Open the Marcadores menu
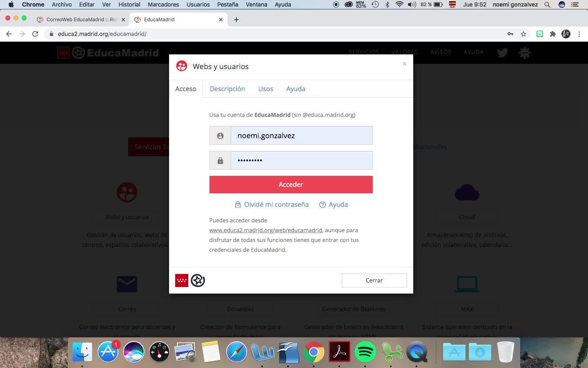This screenshot has width=588, height=368. (163, 4)
